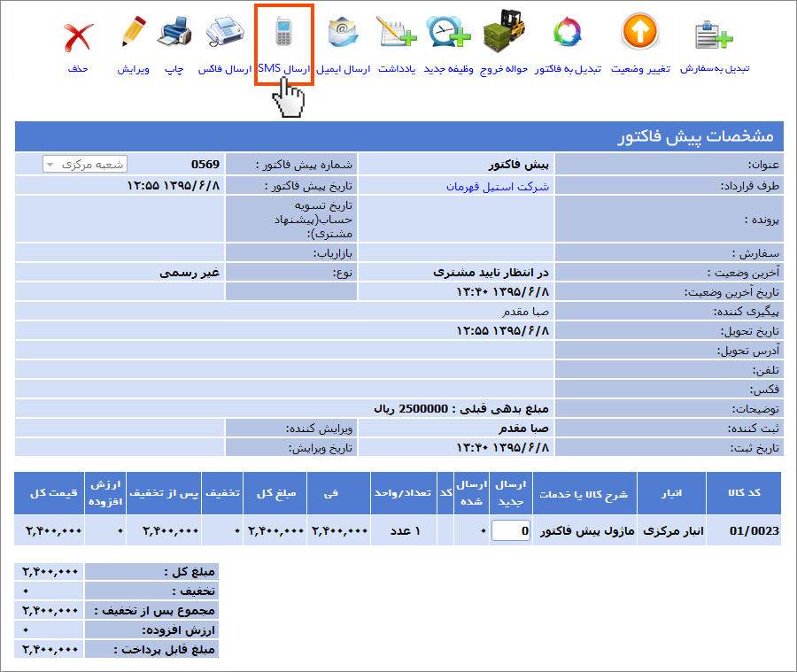Click the printer icon
The width and height of the screenshot is (797, 672).
(x=174, y=32)
